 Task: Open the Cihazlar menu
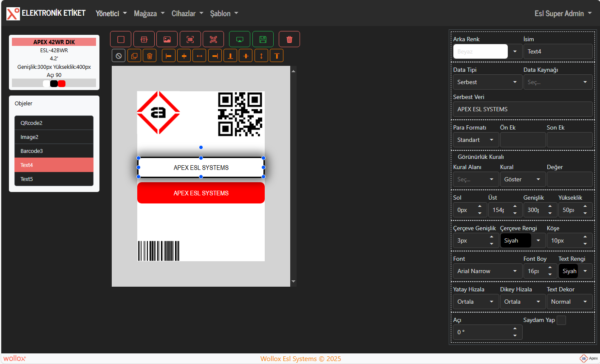click(x=187, y=14)
